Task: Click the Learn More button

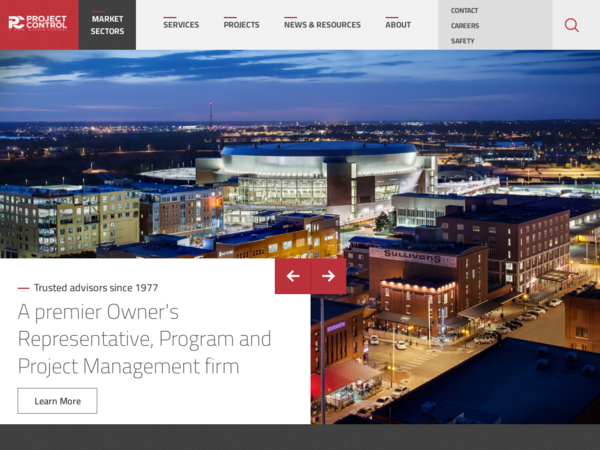Action: 57,401
